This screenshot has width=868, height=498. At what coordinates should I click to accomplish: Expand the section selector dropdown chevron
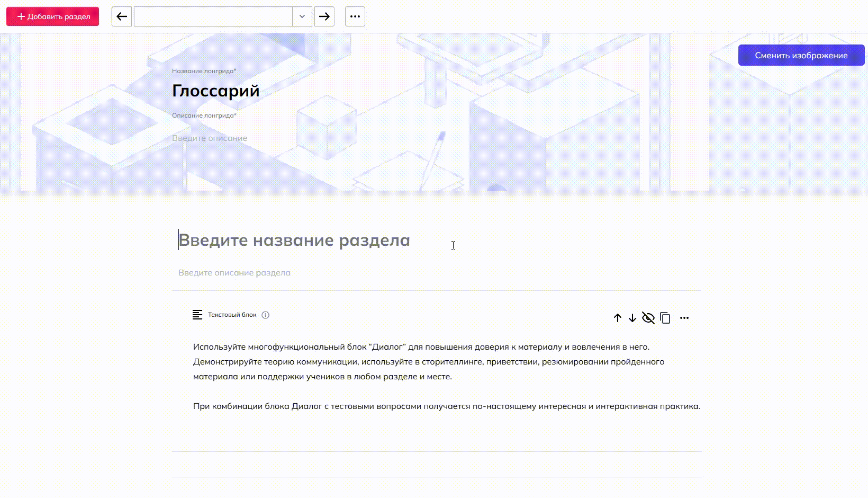tap(302, 16)
